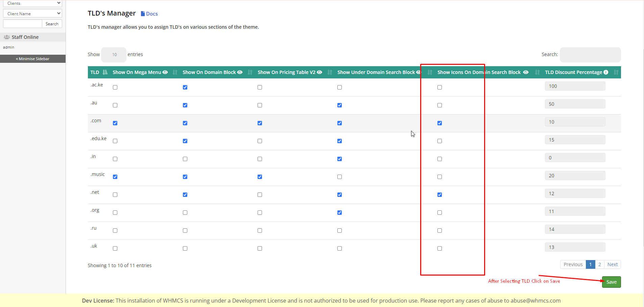
Task: Click info icon next to TLD Discount Percentage
Action: (606, 72)
